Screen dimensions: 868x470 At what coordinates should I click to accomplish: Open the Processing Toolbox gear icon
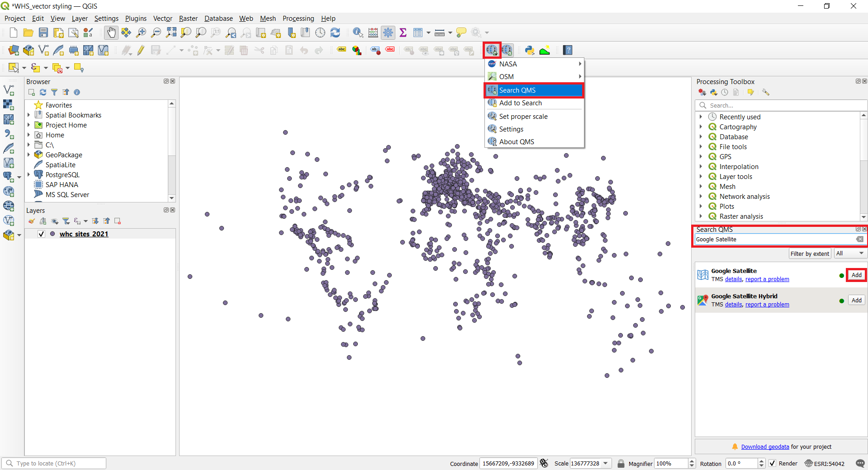pyautogui.click(x=388, y=33)
